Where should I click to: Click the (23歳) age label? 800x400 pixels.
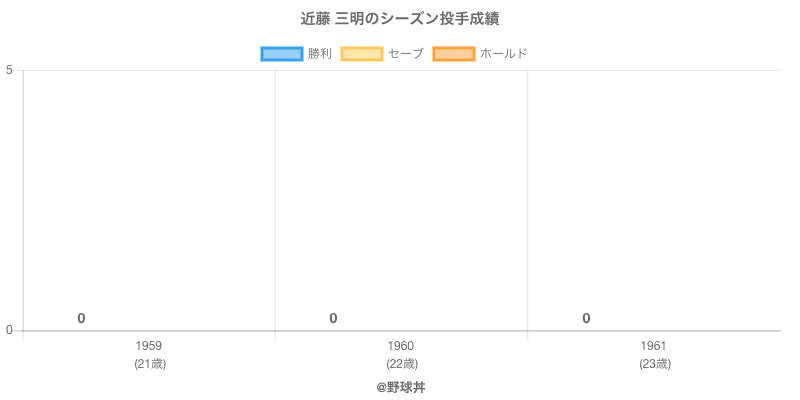point(654,364)
